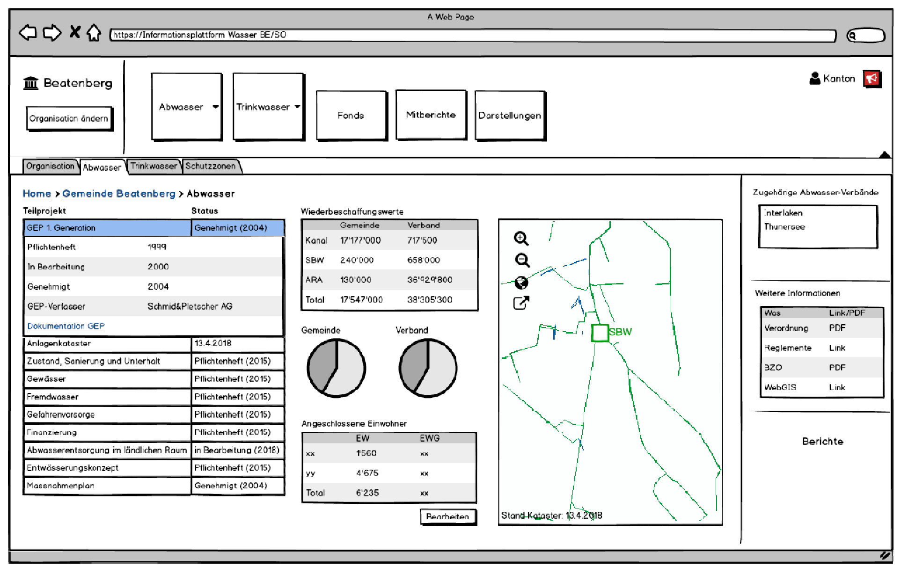Click the browser stop X icon

75,32
